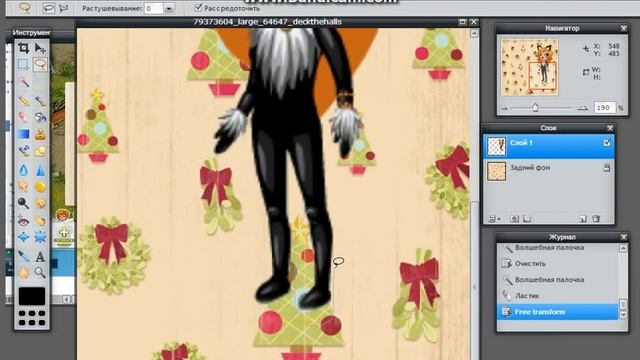Select the Blur (water drop) tool
640x360 pixels.
coord(23,170)
